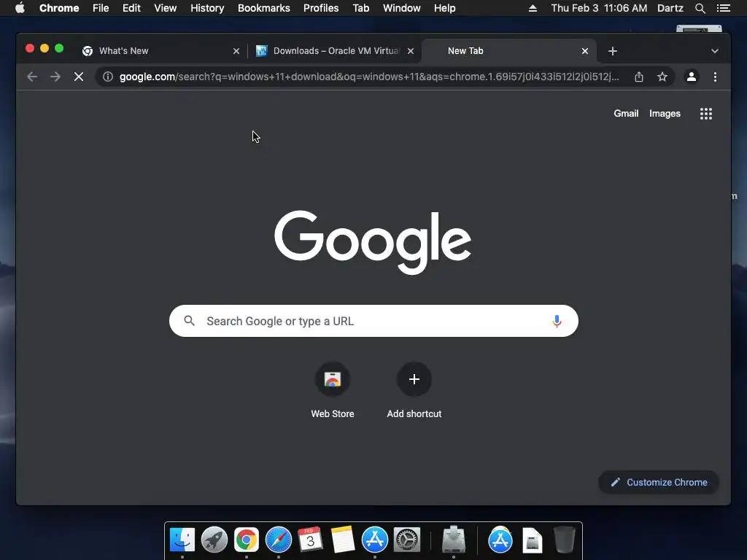Click the address bar URL
The image size is (747, 560).
pos(369,77)
